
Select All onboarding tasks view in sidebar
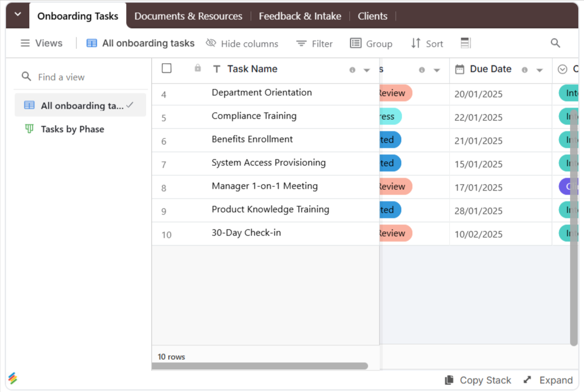point(81,106)
